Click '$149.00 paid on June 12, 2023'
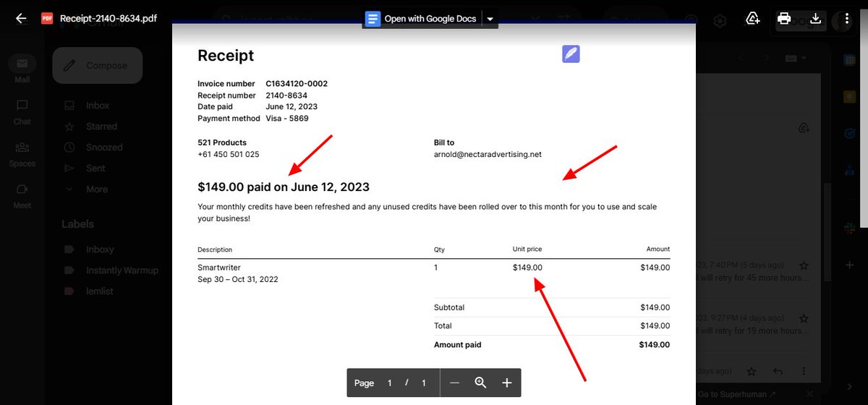Screen dimensions: 868x405 tap(284, 187)
